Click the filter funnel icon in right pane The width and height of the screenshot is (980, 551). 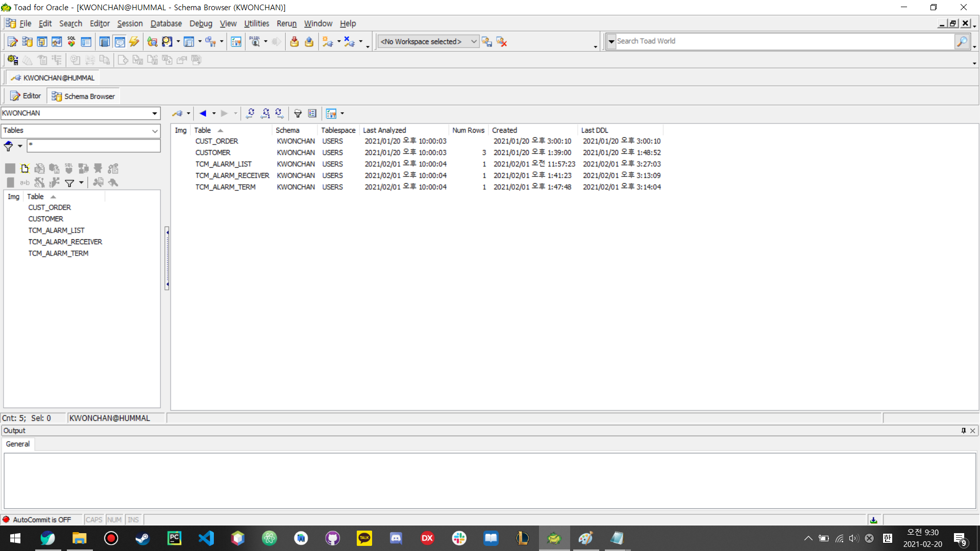[298, 113]
